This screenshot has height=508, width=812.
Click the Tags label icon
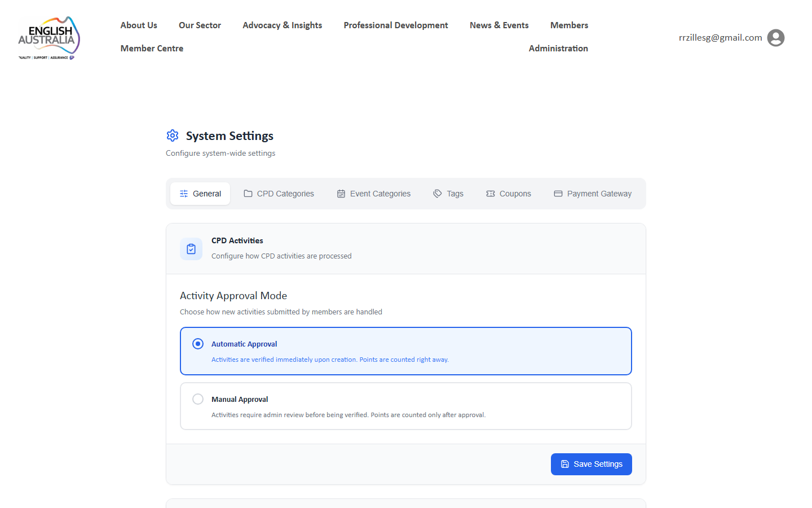(x=438, y=194)
